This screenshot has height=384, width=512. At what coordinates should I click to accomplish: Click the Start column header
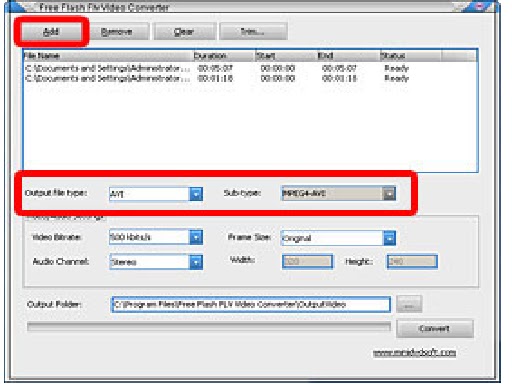(286, 56)
